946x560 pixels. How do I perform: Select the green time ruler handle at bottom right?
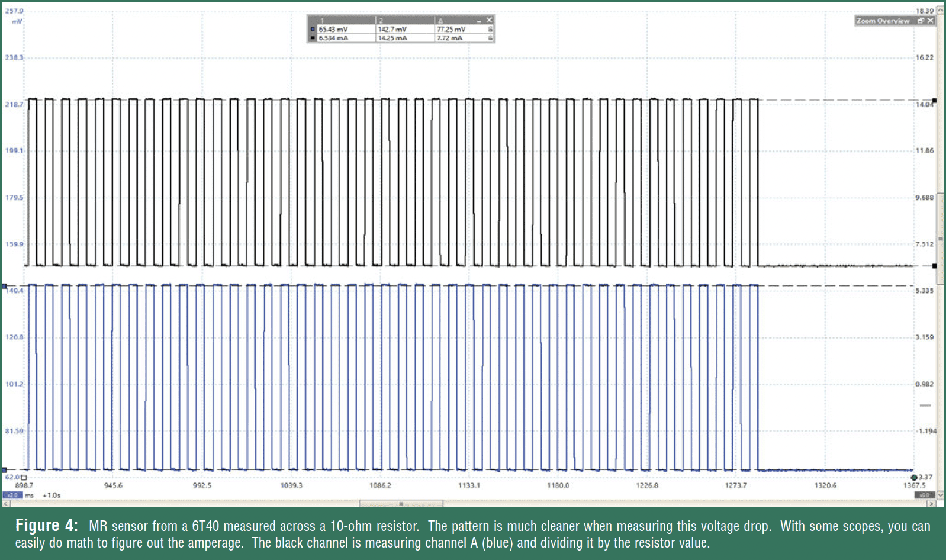click(914, 477)
